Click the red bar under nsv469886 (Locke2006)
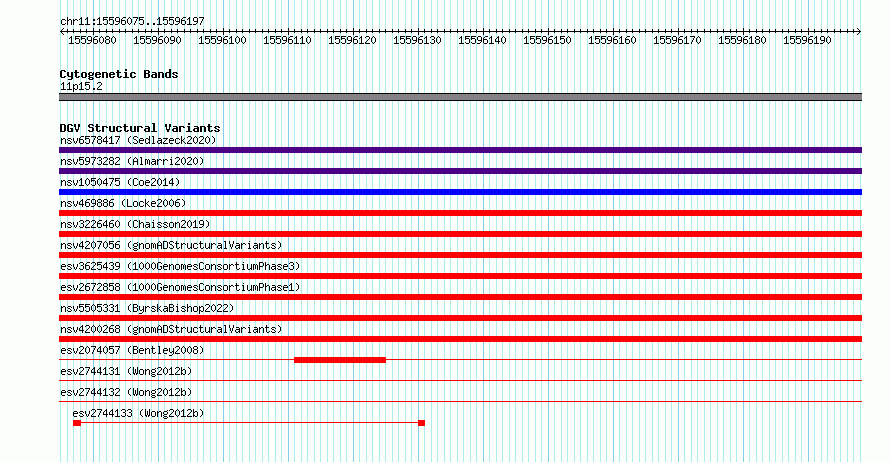890x462 pixels. [x=460, y=213]
